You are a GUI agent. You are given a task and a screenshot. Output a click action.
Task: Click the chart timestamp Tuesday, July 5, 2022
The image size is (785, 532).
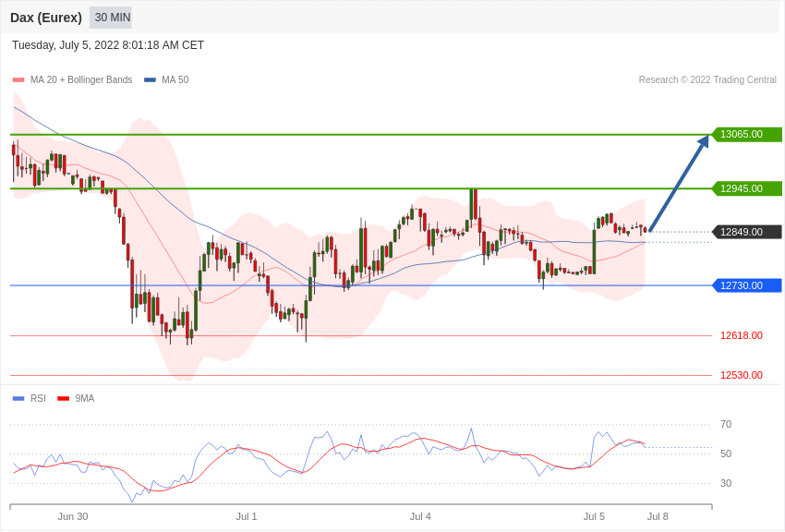tap(108, 45)
